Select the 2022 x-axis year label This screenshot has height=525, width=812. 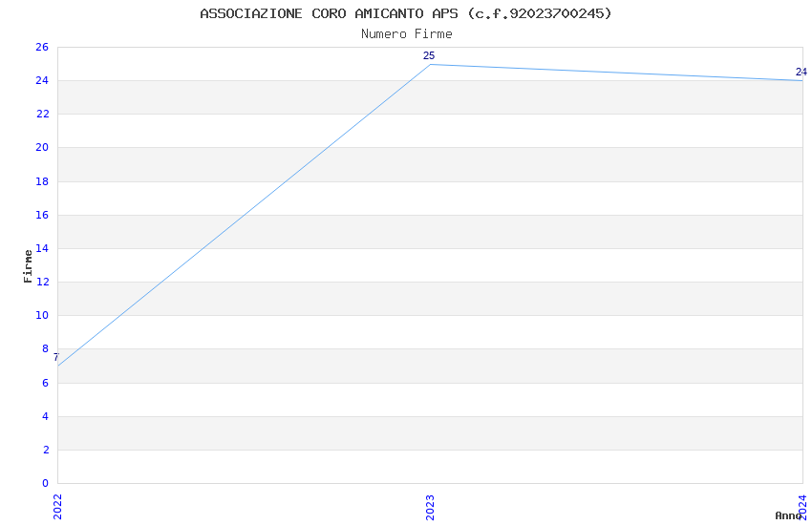(57, 507)
